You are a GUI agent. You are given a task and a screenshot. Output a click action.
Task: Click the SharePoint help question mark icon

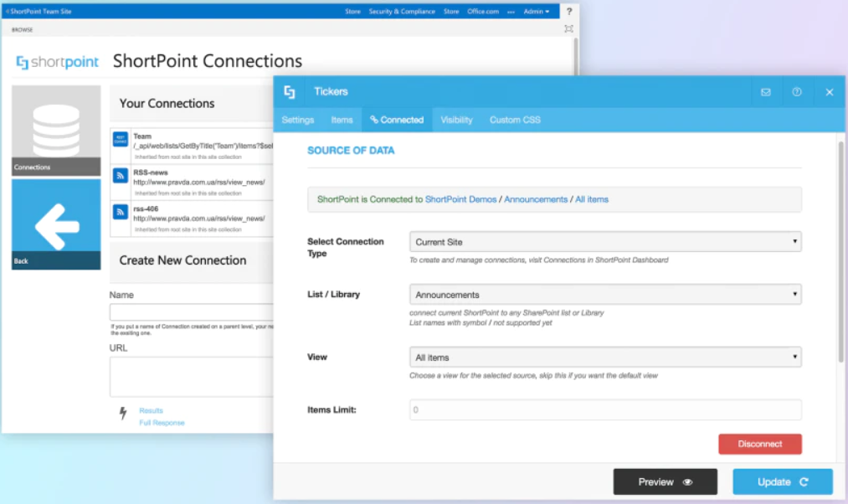(x=569, y=12)
